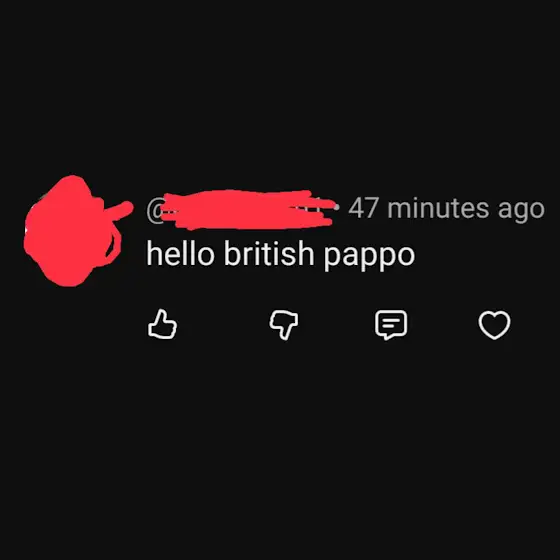Image resolution: width=560 pixels, height=560 pixels.
Task: Toggle the creator heart on the comment
Action: tap(495, 325)
